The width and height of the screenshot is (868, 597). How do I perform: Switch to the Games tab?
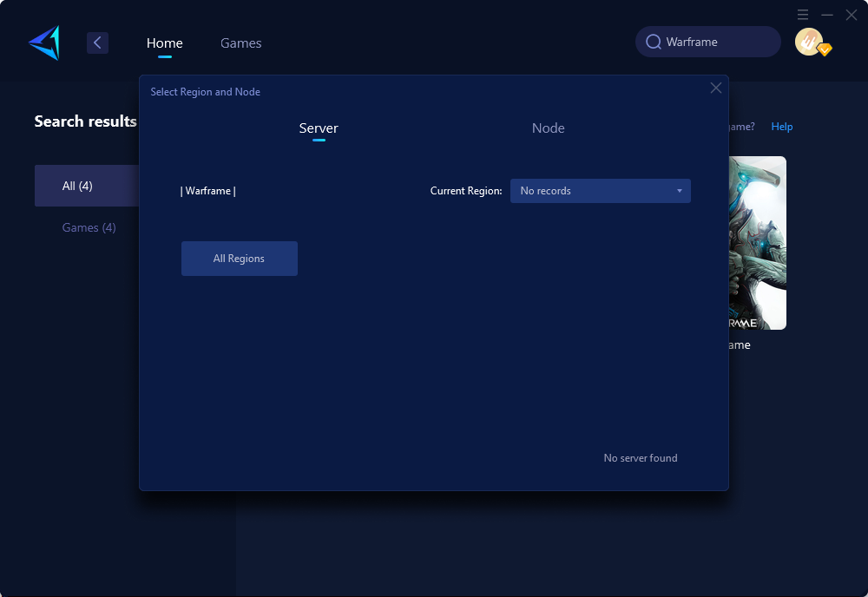[x=240, y=43]
